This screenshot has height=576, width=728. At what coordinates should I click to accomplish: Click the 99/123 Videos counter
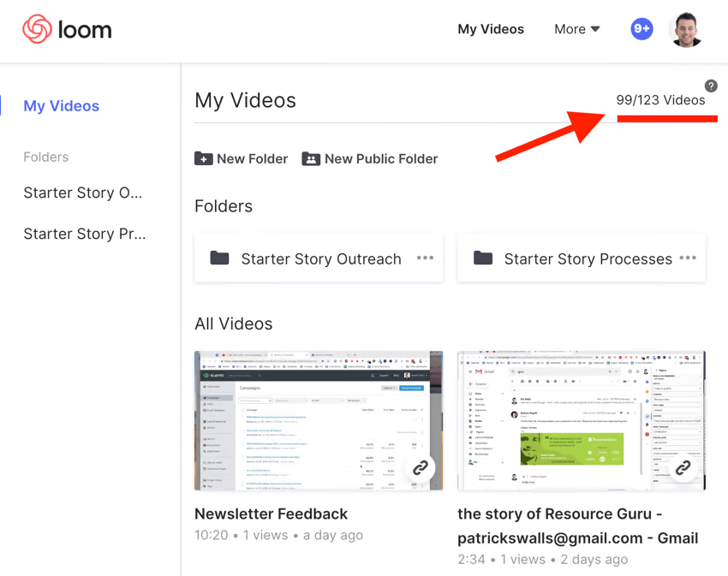point(660,100)
